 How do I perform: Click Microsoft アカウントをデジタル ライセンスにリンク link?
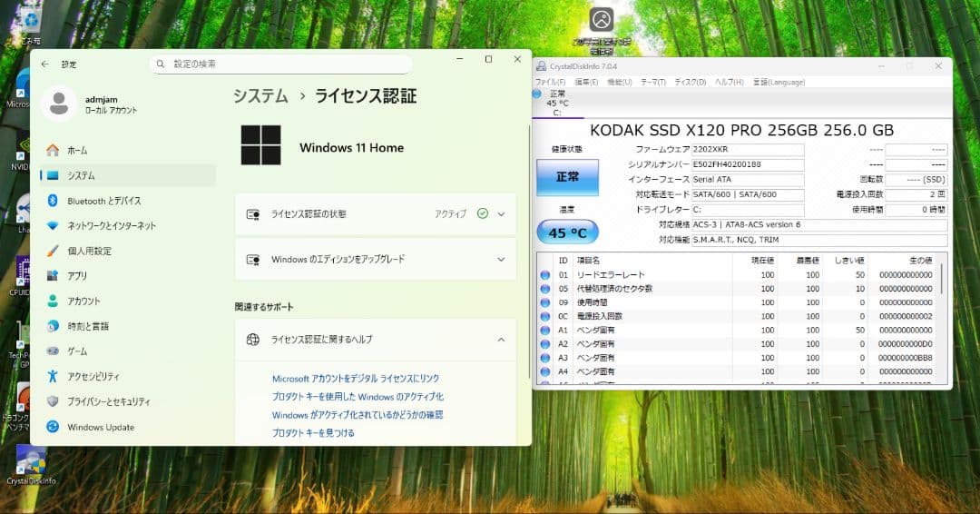(x=356, y=379)
